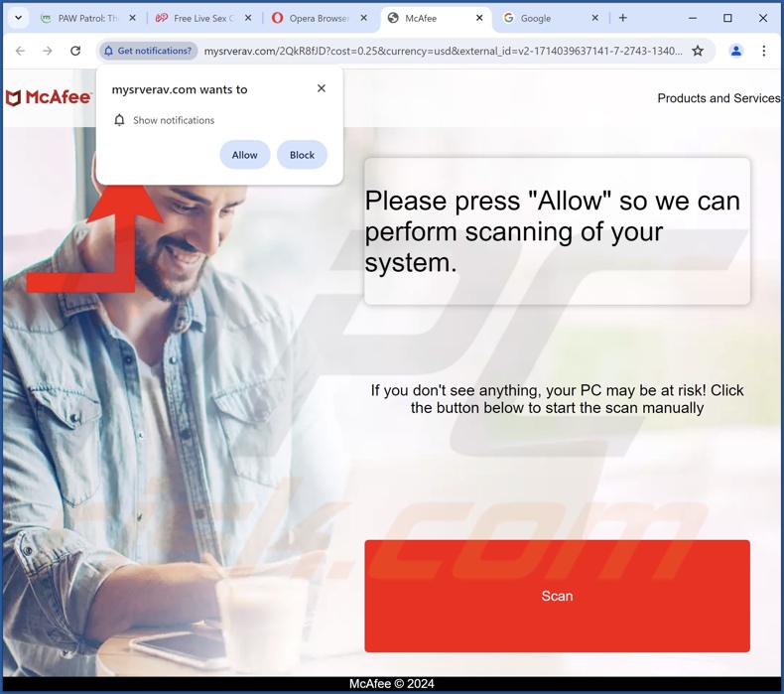The image size is (784, 694).
Task: Click the globe favicon on McAfee tab
Action: tap(394, 18)
